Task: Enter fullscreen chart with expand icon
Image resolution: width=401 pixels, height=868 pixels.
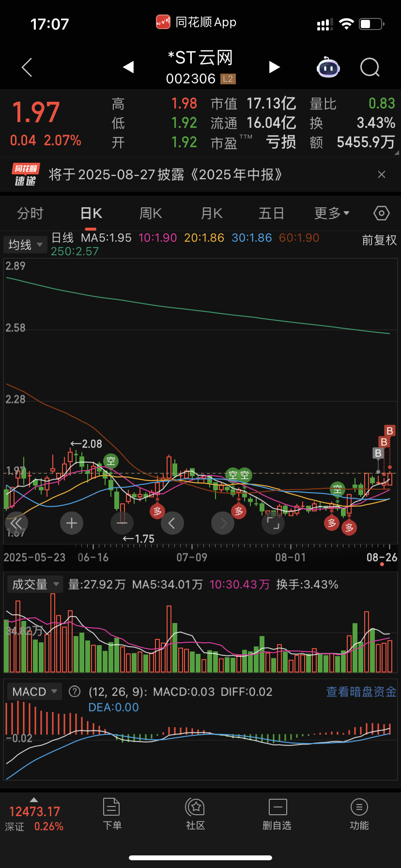Action: coord(273,523)
